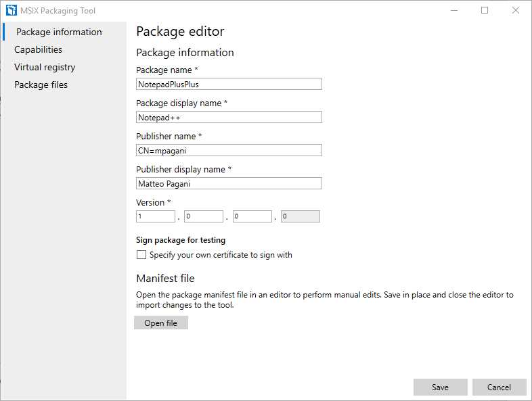Image resolution: width=532 pixels, height=401 pixels.
Task: Click the Sign package for testing label
Action: [x=181, y=240]
